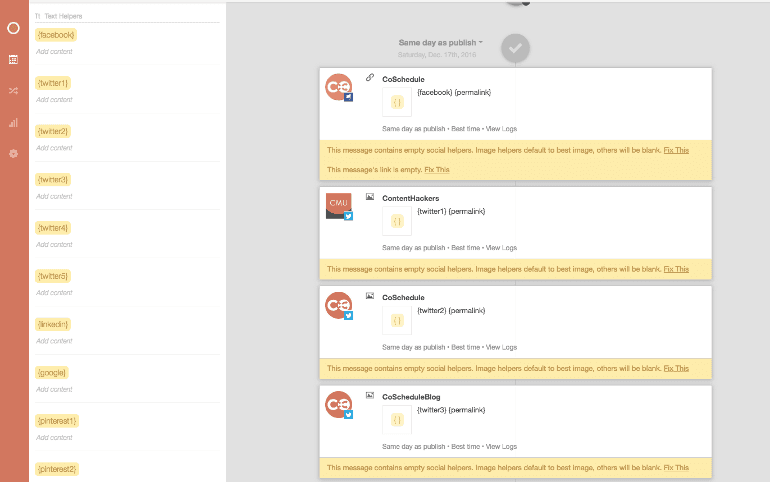Click ContentHackers CMU avatar
Viewport: 770px width, 482px height.
point(338,206)
